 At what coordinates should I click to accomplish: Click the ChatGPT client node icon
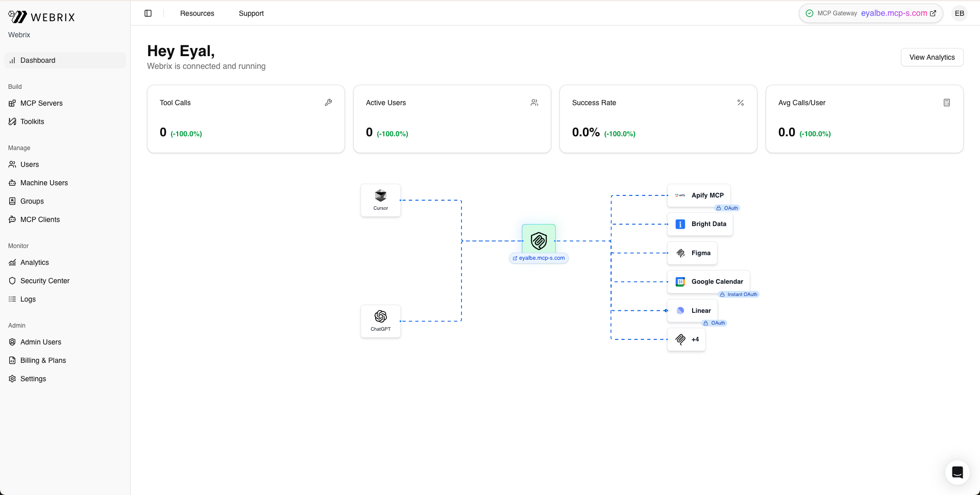tap(381, 317)
